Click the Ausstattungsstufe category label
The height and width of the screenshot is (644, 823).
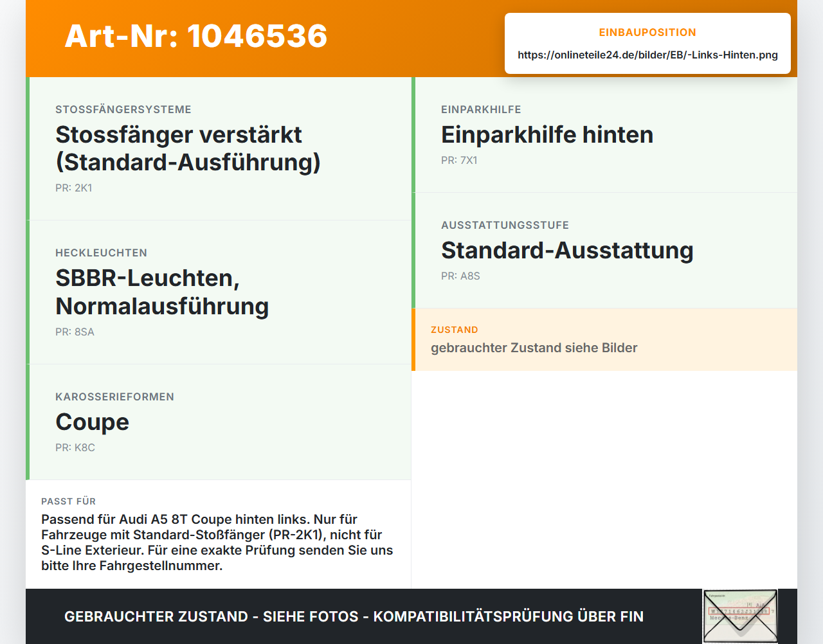(x=505, y=226)
